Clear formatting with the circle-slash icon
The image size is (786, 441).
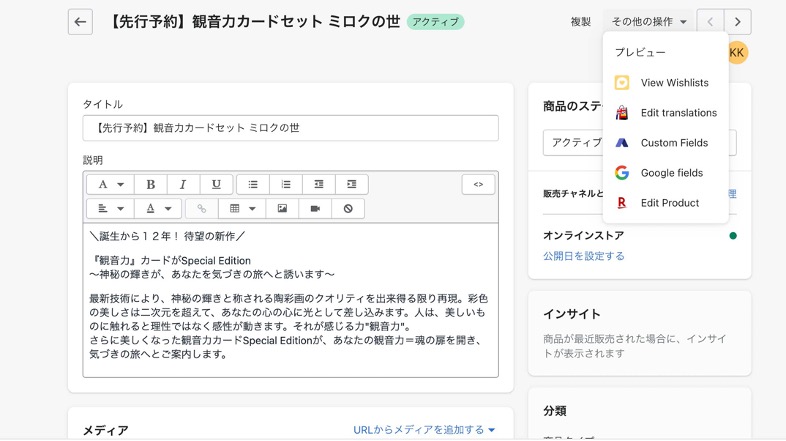(348, 209)
